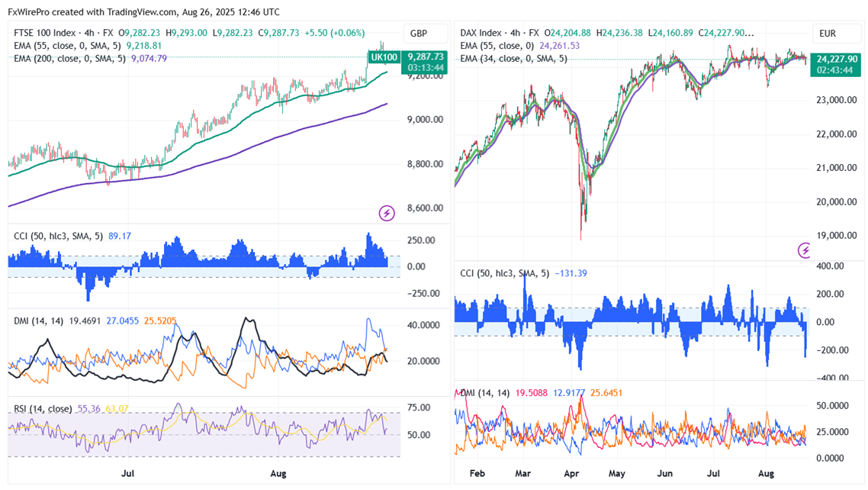Click the Jul label on FTSE time axis

[x=129, y=473]
